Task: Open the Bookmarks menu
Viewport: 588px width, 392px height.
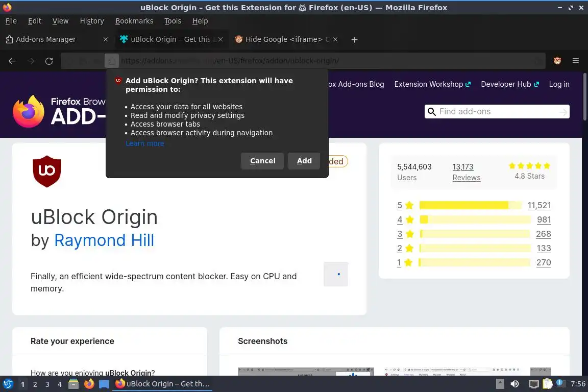Action: (134, 21)
